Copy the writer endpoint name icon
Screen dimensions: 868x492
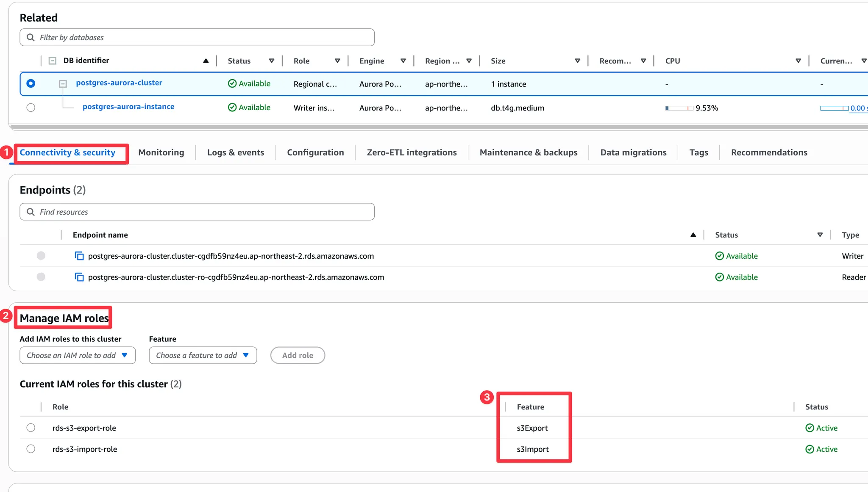[79, 256]
